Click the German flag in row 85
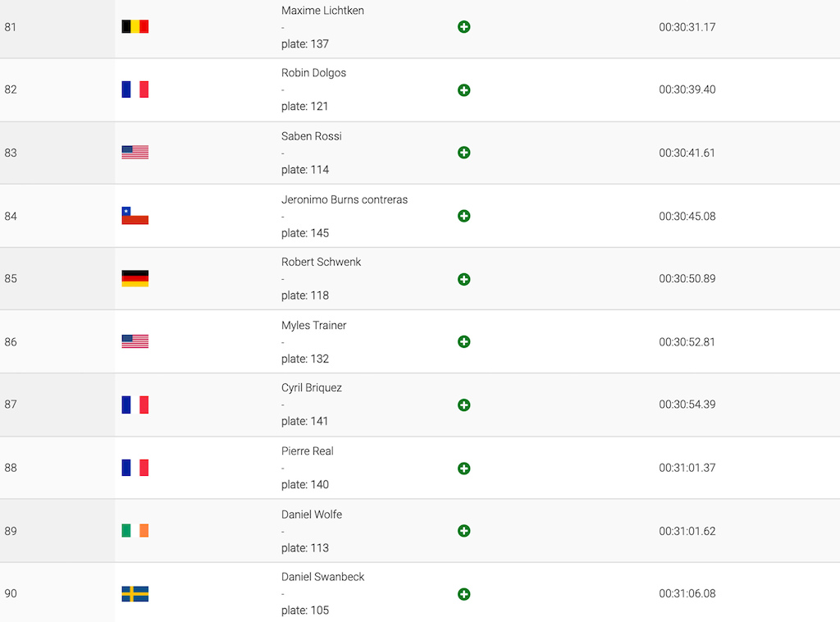840x622 pixels. [x=135, y=279]
